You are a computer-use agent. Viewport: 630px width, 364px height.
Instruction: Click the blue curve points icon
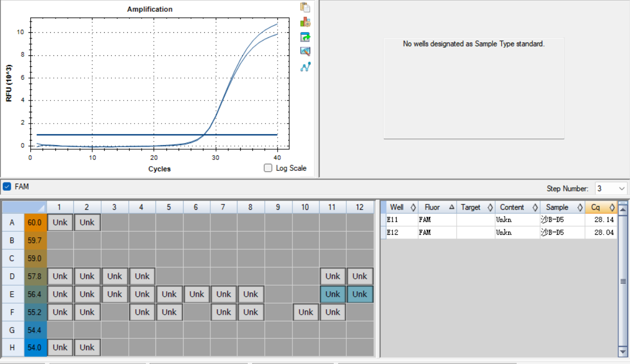[305, 67]
